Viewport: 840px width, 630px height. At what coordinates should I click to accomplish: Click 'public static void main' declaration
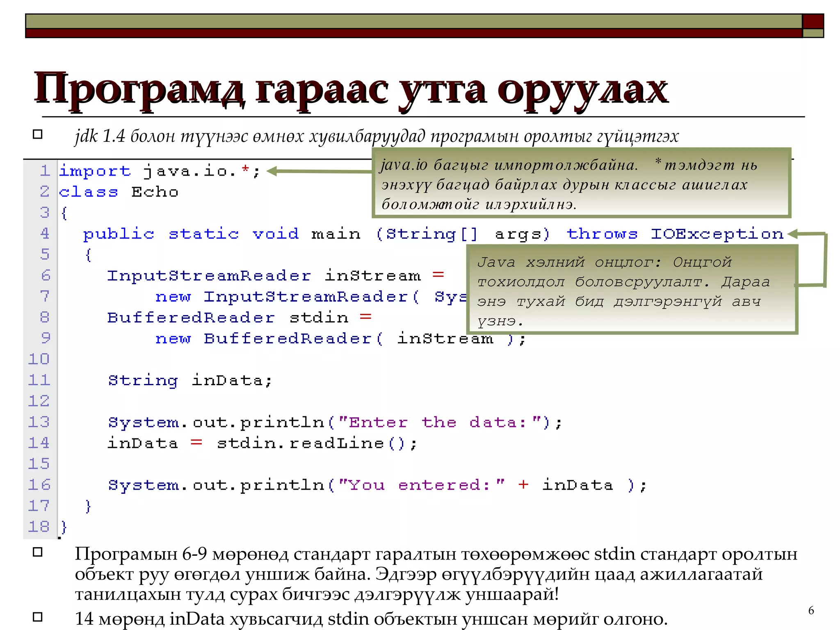coord(222,234)
